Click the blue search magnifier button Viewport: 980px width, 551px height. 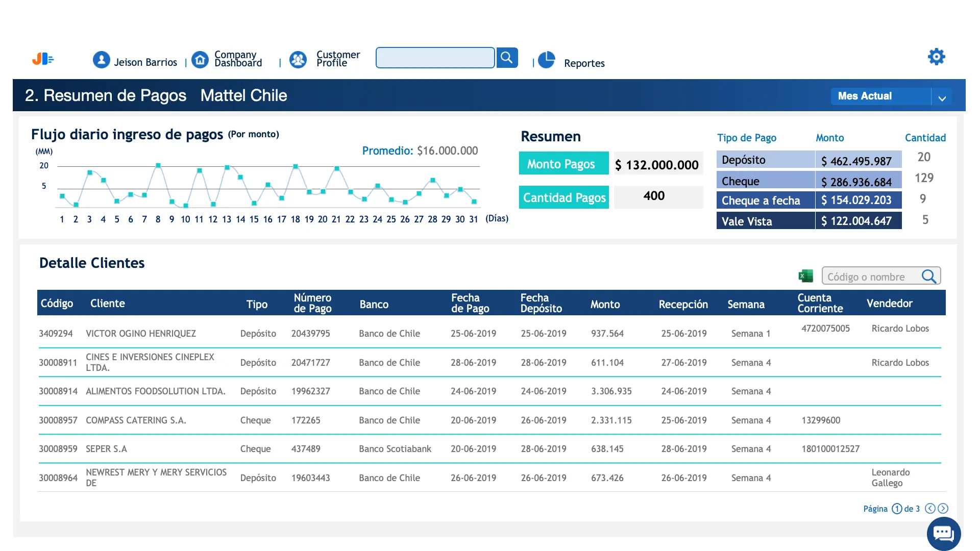pos(507,58)
